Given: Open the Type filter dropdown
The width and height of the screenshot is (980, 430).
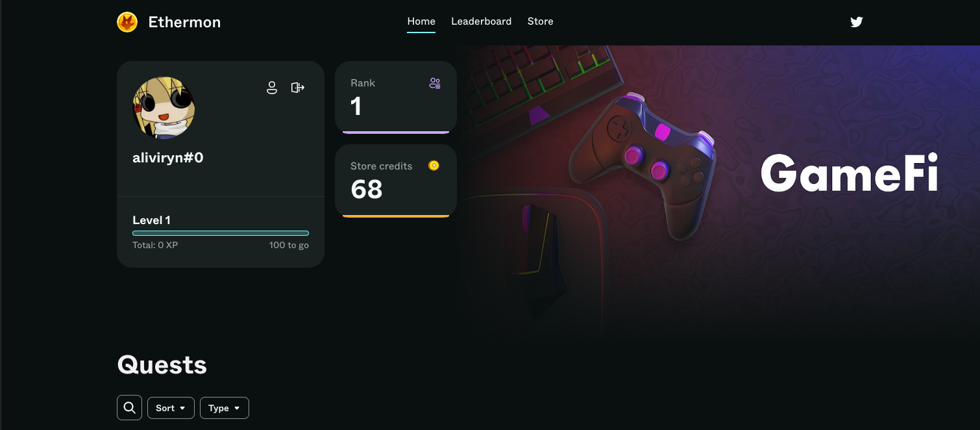Looking at the screenshot, I should pos(224,408).
